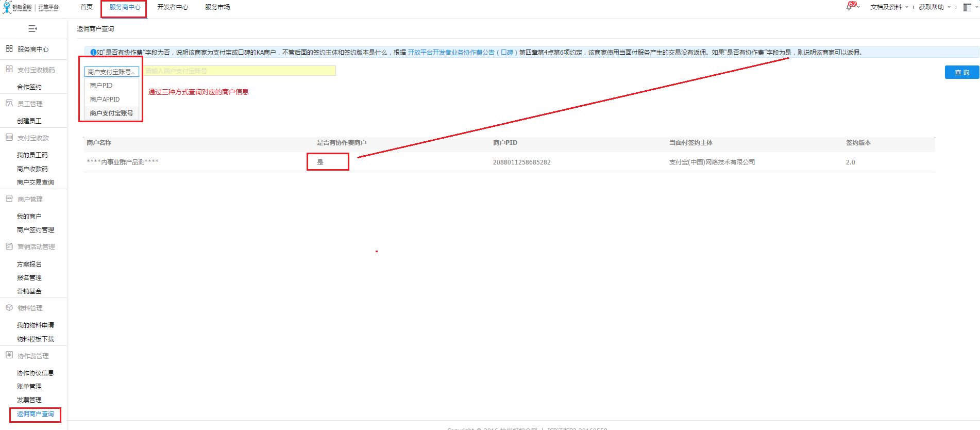Open 商户签约管理 in the sidebar
Image resolution: width=980 pixels, height=430 pixels.
click(35, 230)
